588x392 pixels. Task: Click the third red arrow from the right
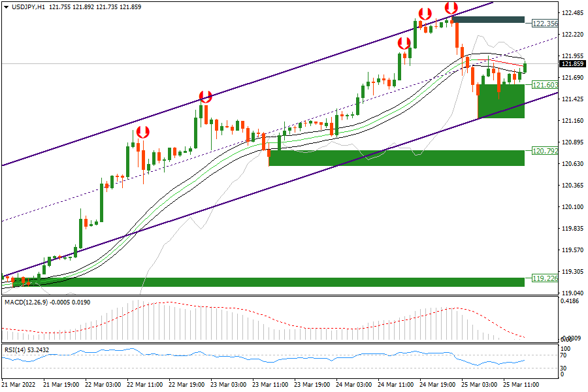click(404, 44)
